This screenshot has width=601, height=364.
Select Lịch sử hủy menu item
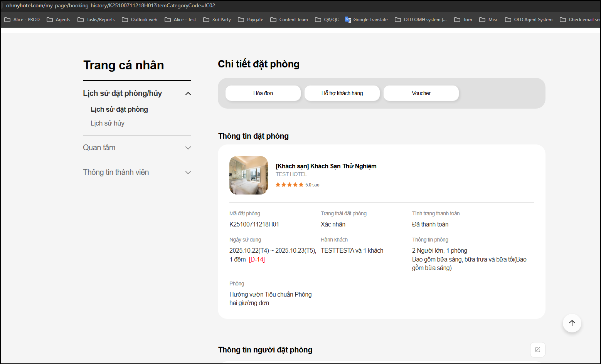108,123
